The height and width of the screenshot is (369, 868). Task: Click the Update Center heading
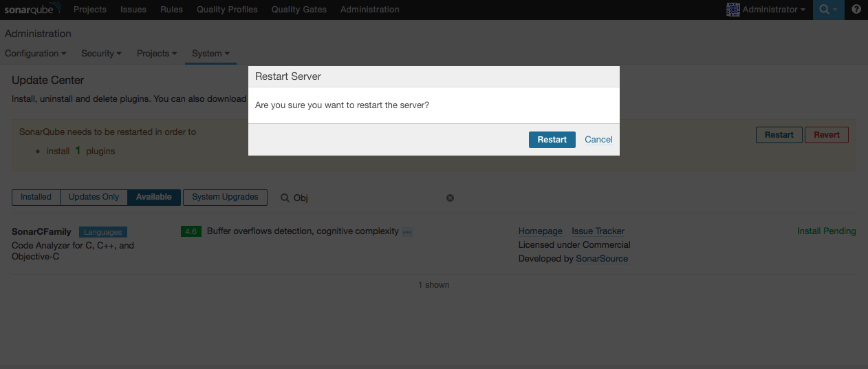pyautogui.click(x=48, y=81)
